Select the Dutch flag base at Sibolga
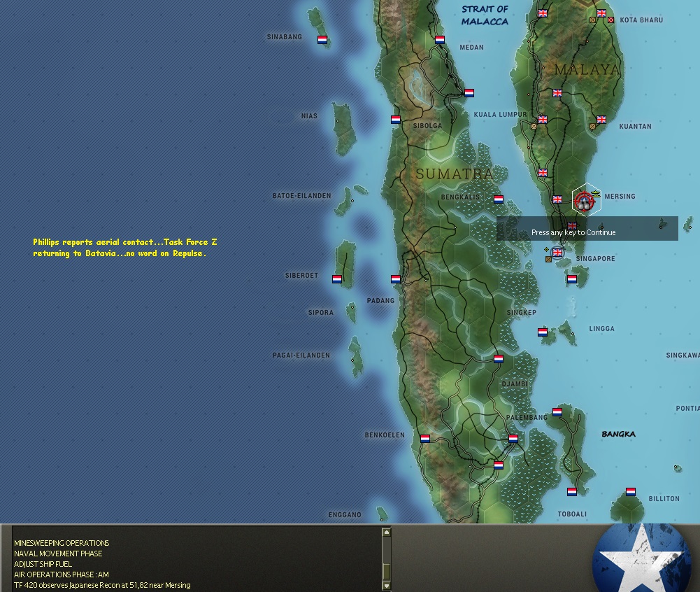700x592 pixels. [396, 120]
